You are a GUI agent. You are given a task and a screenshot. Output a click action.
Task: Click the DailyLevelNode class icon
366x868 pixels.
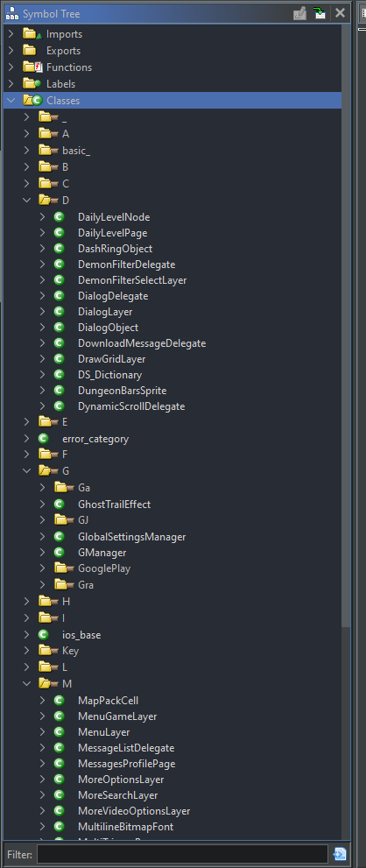click(x=60, y=217)
